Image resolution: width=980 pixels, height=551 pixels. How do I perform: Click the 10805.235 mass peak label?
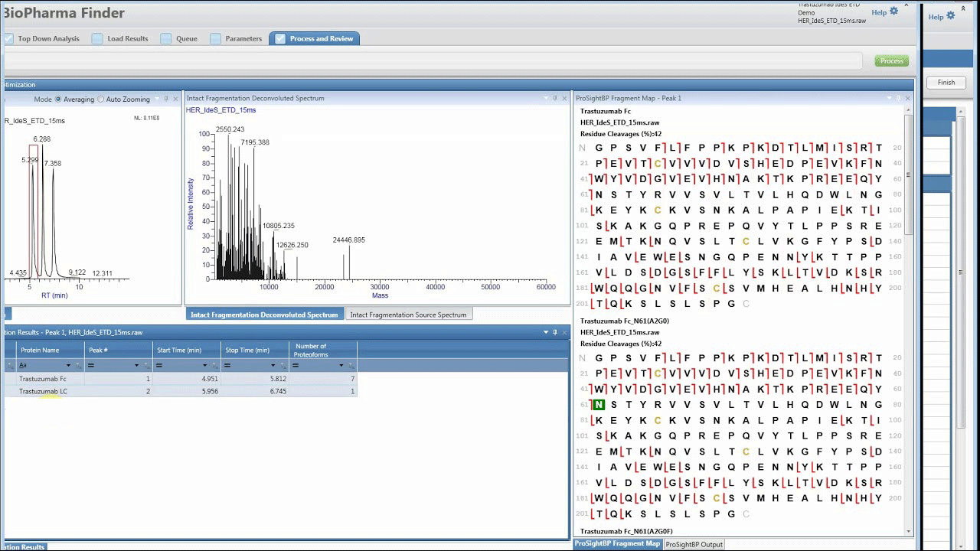click(279, 226)
